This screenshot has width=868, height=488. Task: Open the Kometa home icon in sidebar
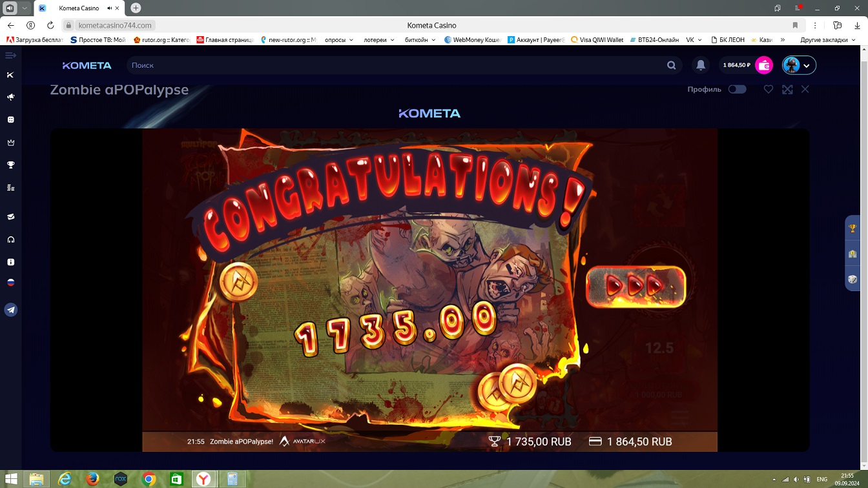click(10, 75)
